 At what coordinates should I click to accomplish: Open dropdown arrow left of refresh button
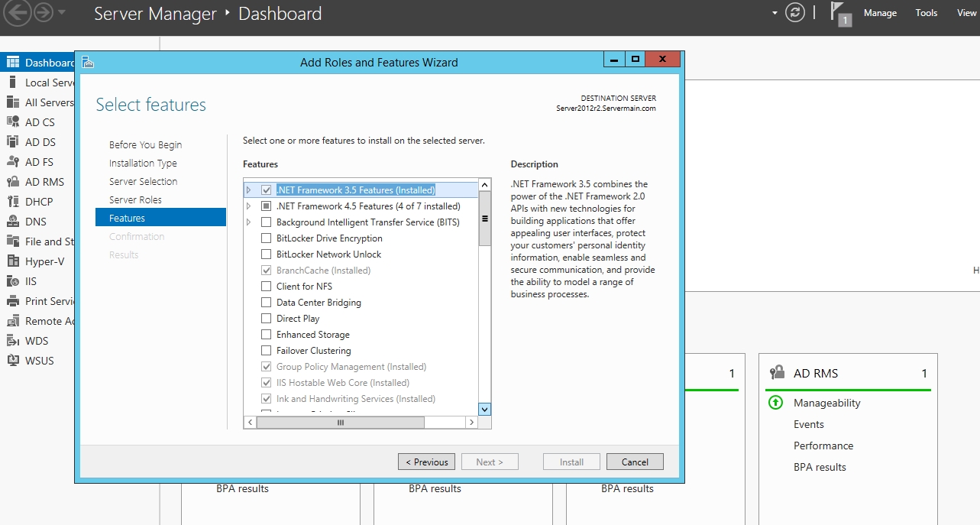click(775, 13)
